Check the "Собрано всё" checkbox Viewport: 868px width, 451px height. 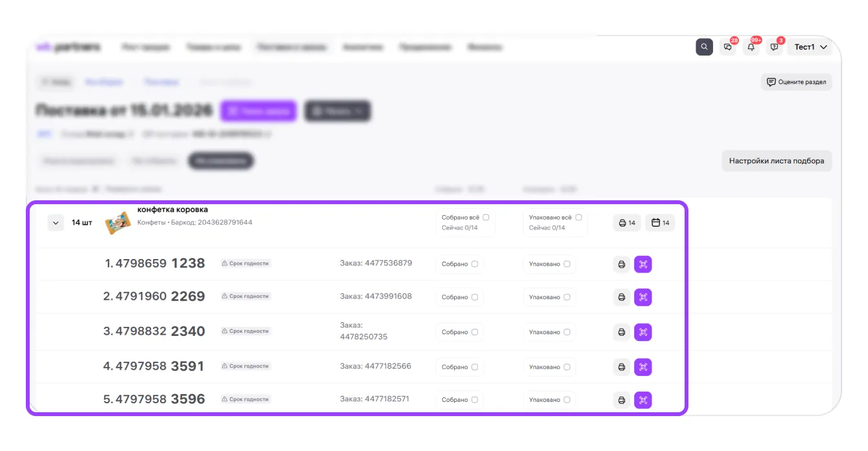tap(486, 218)
